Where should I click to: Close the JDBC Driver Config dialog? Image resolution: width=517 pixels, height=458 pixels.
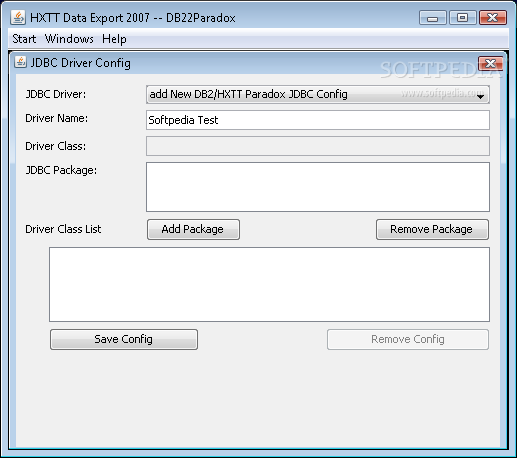point(490,63)
